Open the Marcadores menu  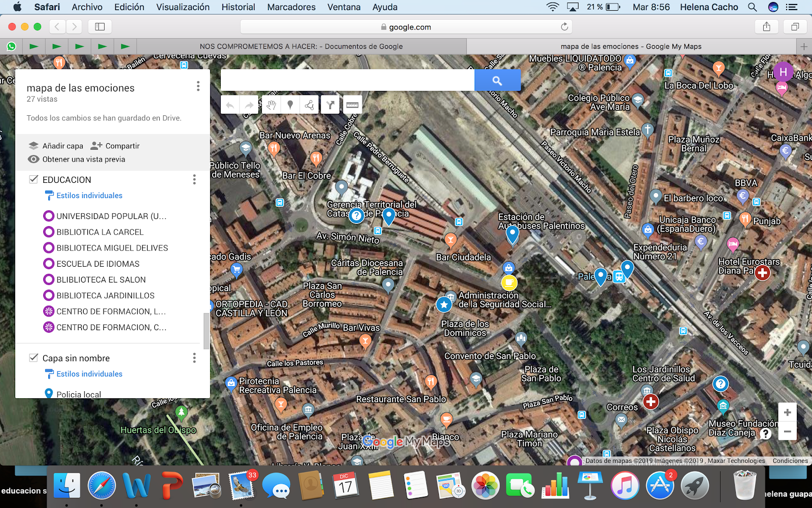[291, 7]
